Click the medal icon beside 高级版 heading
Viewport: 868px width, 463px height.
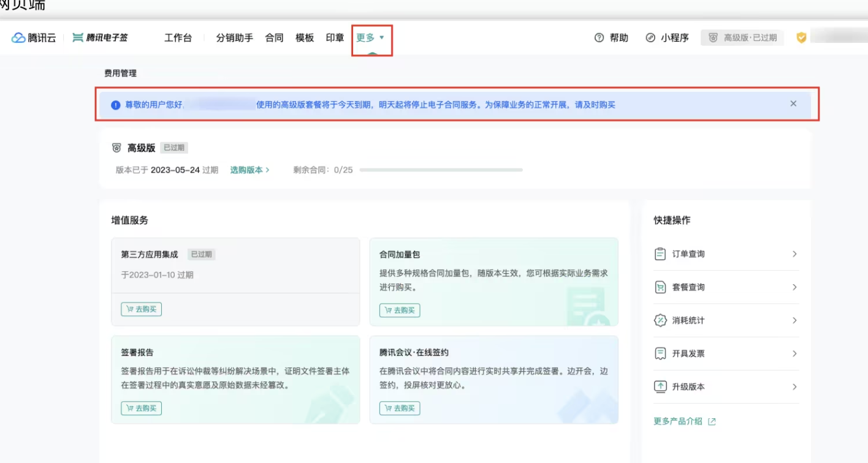click(116, 148)
